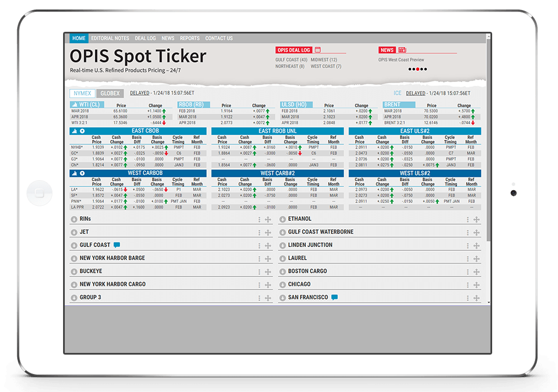Image resolution: width=558 pixels, height=392 pixels.
Task: Collapse the EAST CBOB panel with its arrow toggle
Action: [82, 131]
